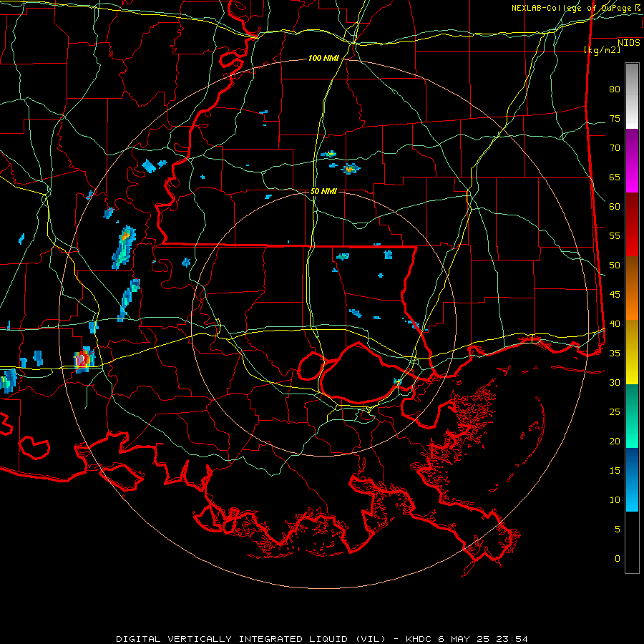Select the gray-white top segment of color scale
The height and width of the screenshot is (644, 644).
[x=632, y=96]
